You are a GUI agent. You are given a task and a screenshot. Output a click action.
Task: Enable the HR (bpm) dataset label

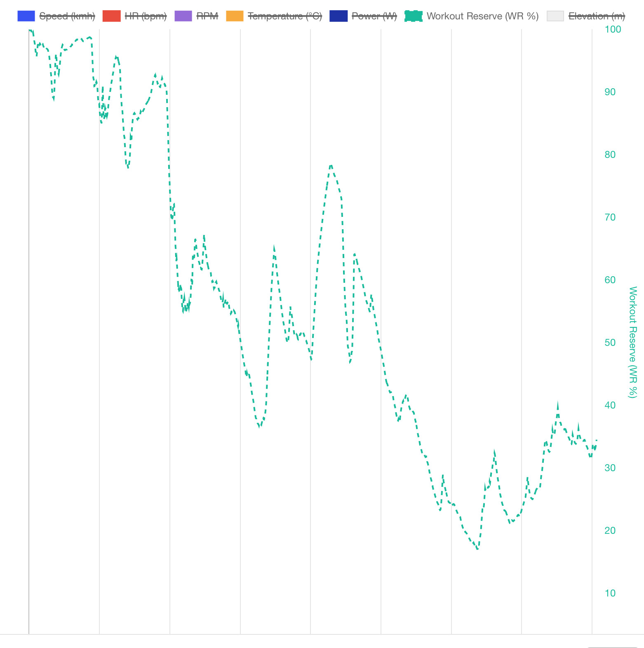(146, 16)
